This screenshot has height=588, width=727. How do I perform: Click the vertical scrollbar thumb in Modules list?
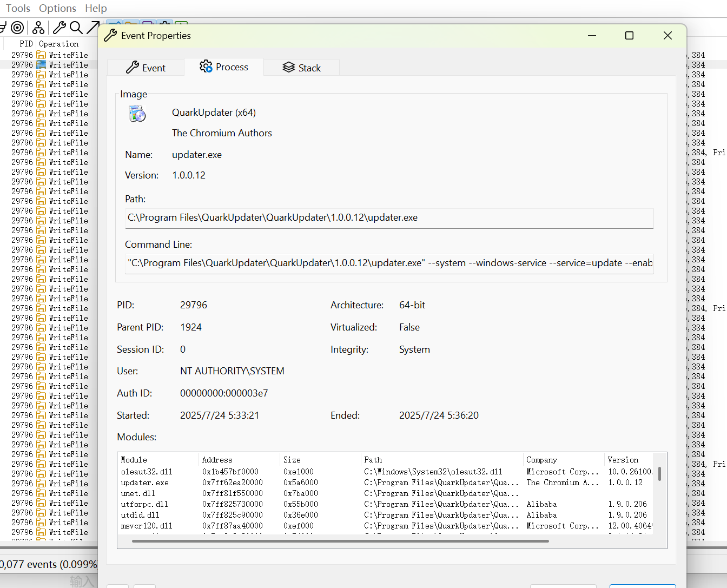pos(659,474)
